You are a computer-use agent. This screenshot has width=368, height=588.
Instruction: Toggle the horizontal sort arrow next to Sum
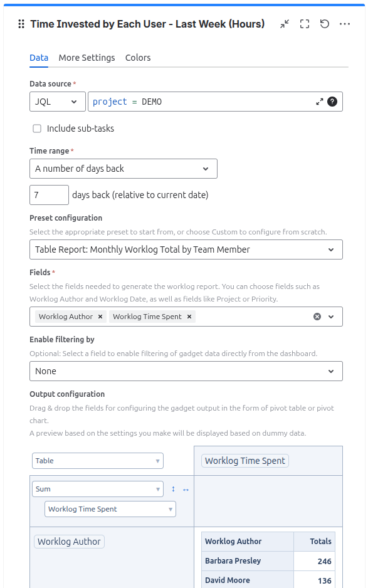coord(186,490)
